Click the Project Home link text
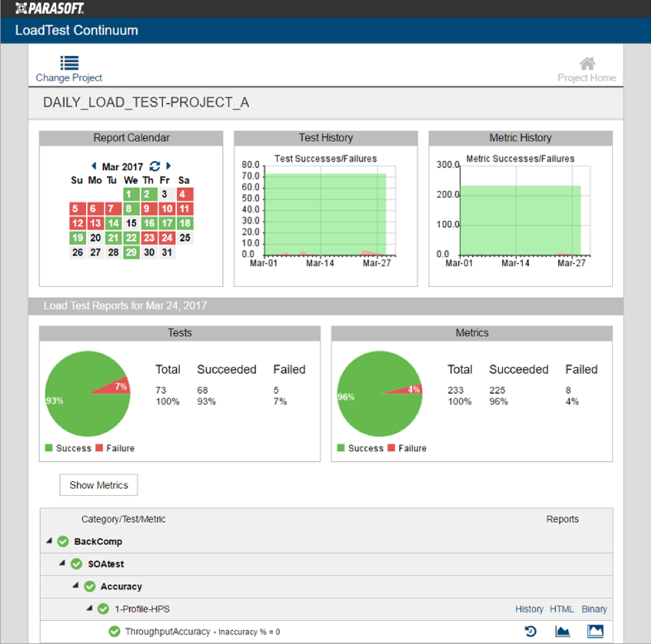 coord(587,77)
